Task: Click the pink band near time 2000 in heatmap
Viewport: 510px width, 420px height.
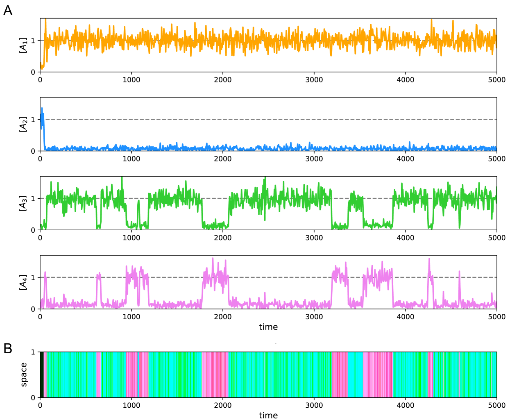Action: 215,375
